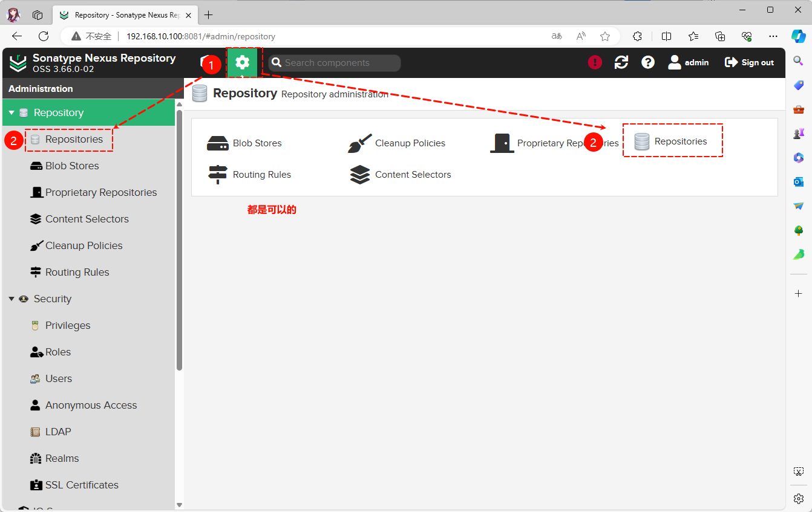Click the red system status alert icon
812x512 pixels.
[595, 62]
